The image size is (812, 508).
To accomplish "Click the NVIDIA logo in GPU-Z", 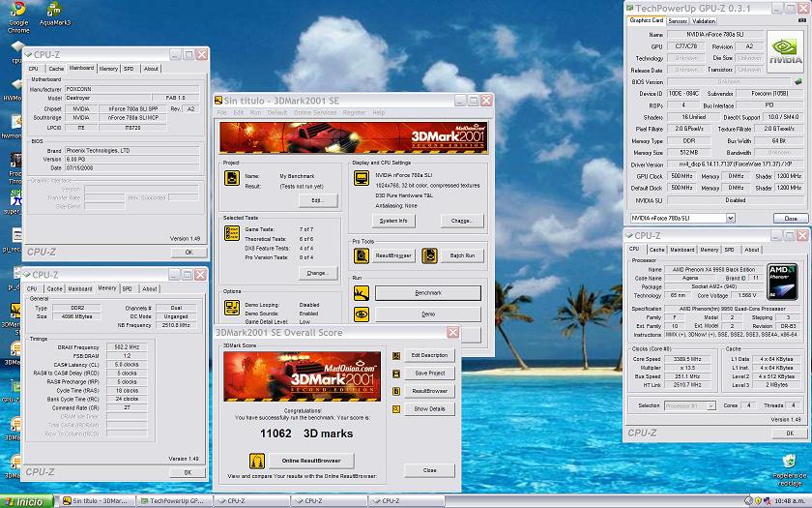I will (x=785, y=50).
